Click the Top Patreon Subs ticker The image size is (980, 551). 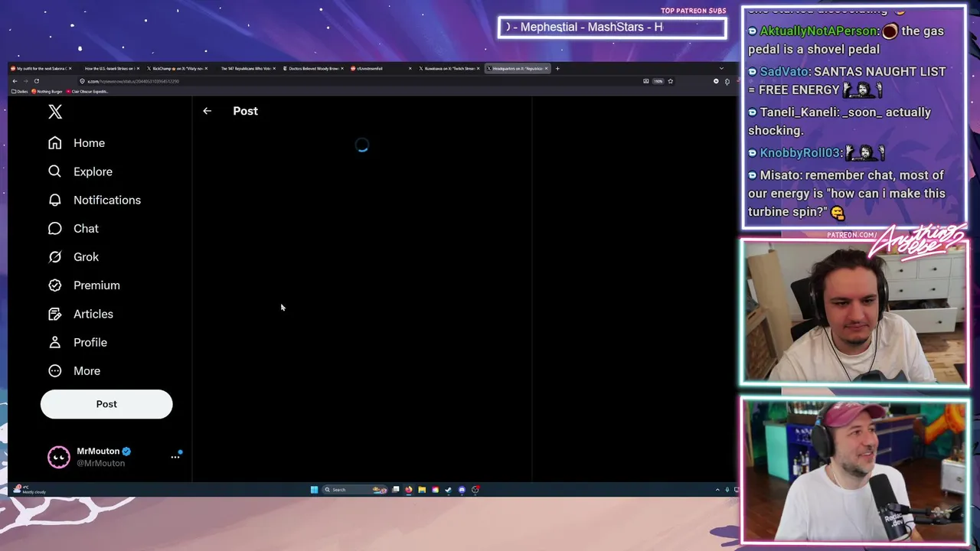612,28
